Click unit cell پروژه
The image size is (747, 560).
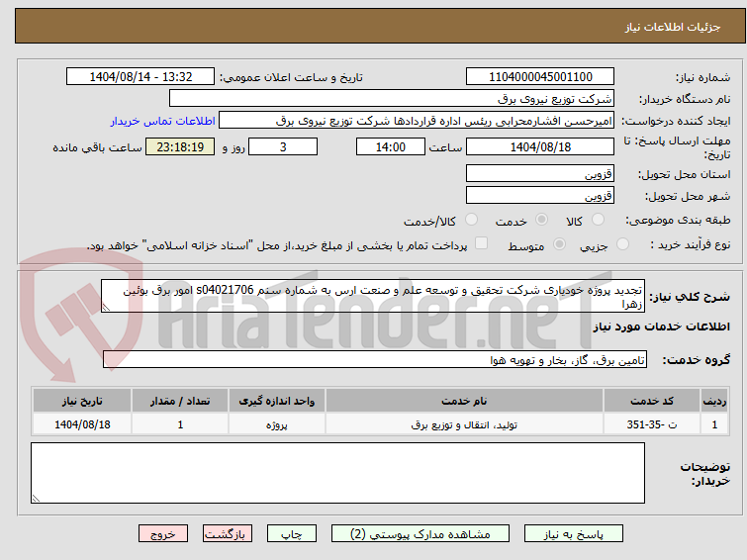coord(277,424)
